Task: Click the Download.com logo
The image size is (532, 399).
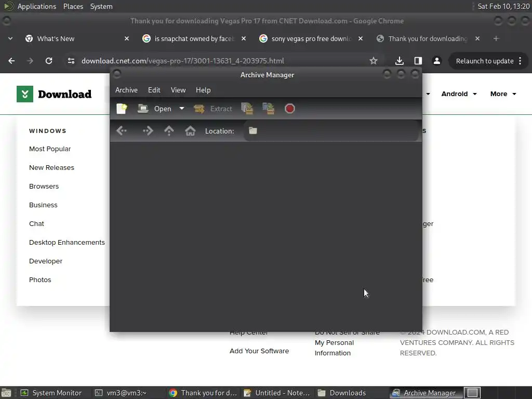Action: [54, 94]
